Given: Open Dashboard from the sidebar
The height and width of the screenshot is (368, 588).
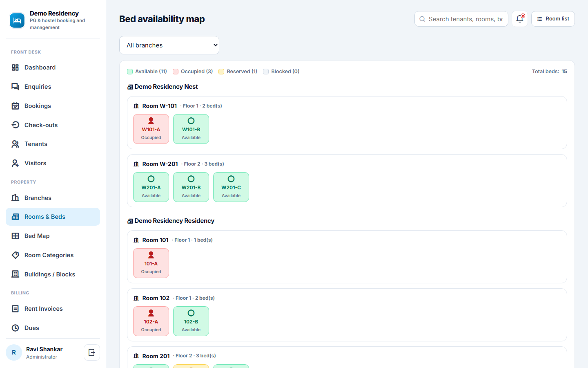Looking at the screenshot, I should tap(53, 67).
